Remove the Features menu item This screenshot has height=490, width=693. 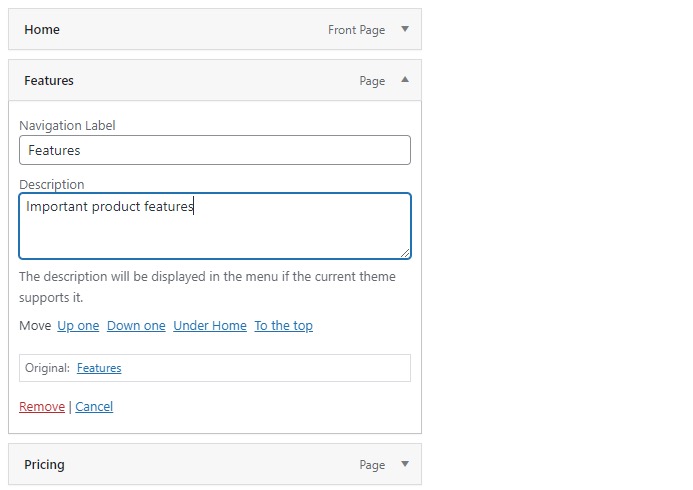pyautogui.click(x=42, y=406)
